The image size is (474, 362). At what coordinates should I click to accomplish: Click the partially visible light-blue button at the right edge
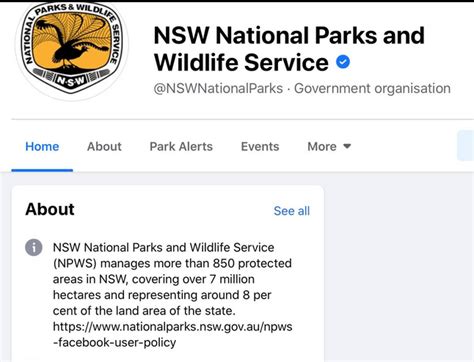point(466,146)
